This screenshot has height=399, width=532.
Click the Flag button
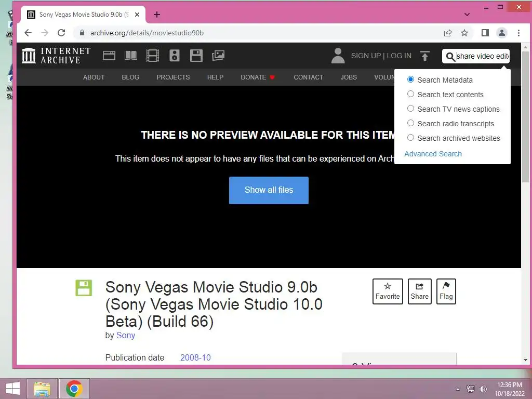446,291
